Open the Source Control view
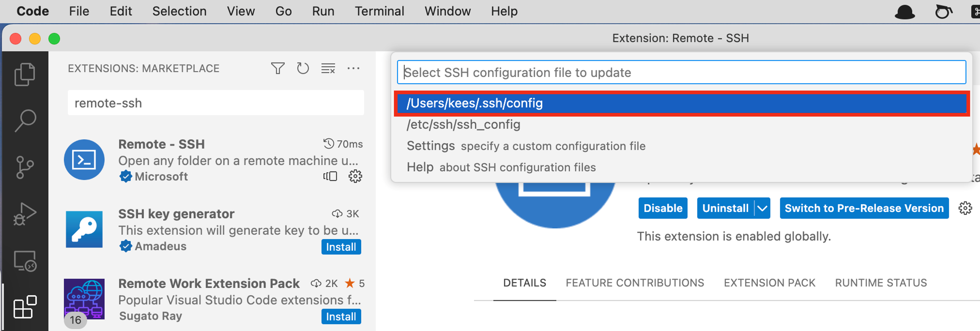Screen dimensions: 980x331 (x=25, y=167)
